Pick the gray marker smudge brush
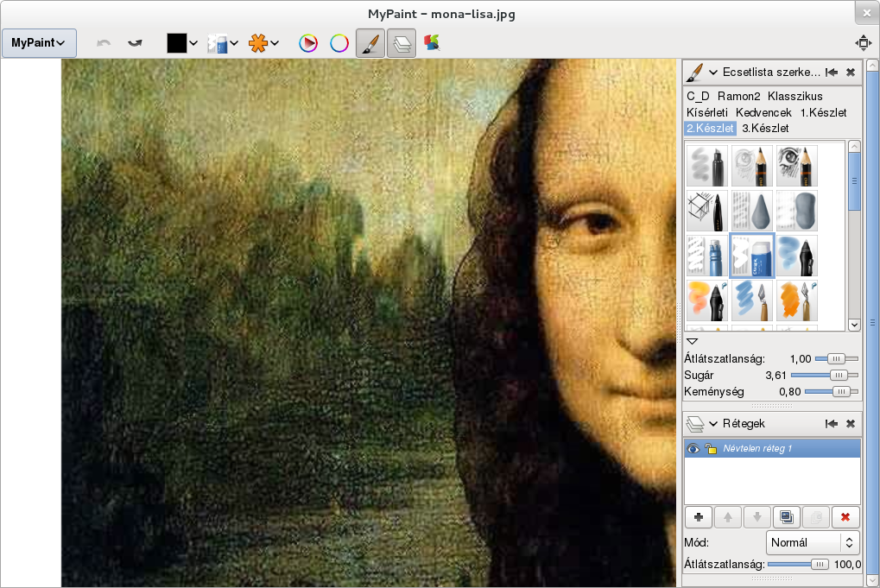Screen dimensions: 880x588 coord(706,166)
